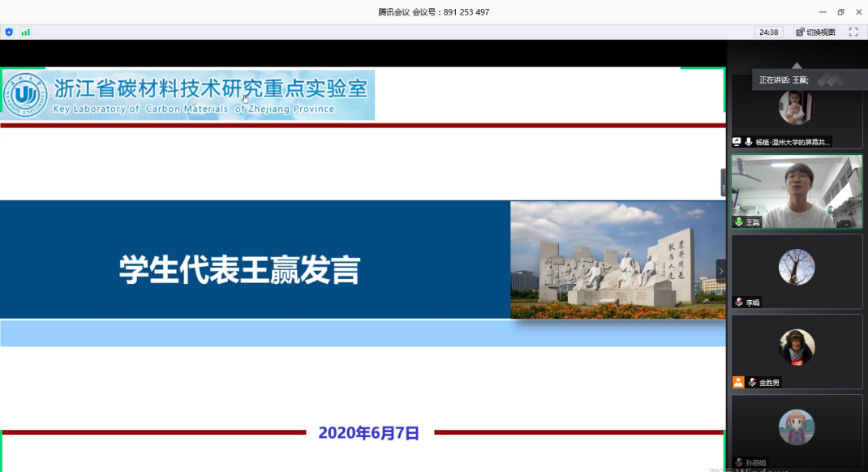Click the round university logo on the slide
Image resolution: width=868 pixels, height=472 pixels.
pyautogui.click(x=25, y=95)
